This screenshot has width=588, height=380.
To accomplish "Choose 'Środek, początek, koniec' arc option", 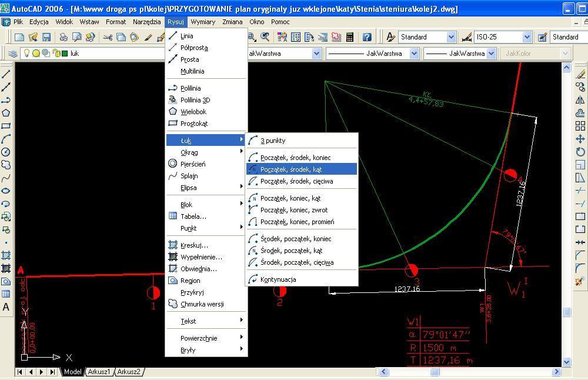I will click(302, 239).
